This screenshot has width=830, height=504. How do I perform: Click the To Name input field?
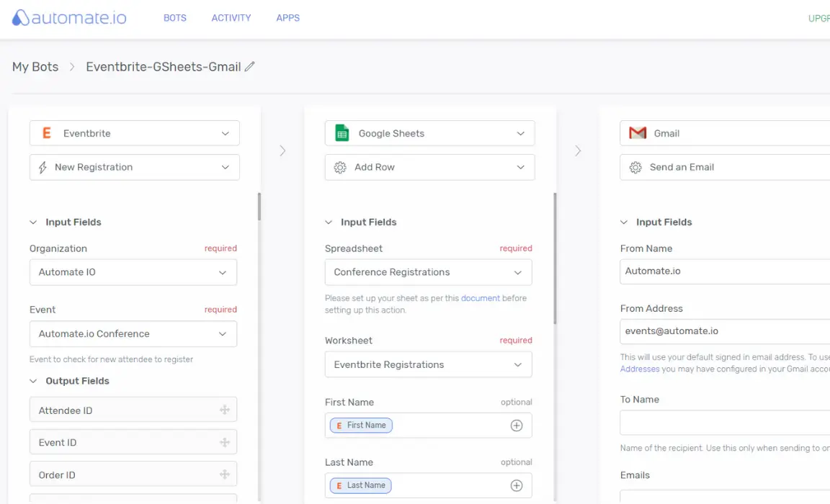click(725, 423)
